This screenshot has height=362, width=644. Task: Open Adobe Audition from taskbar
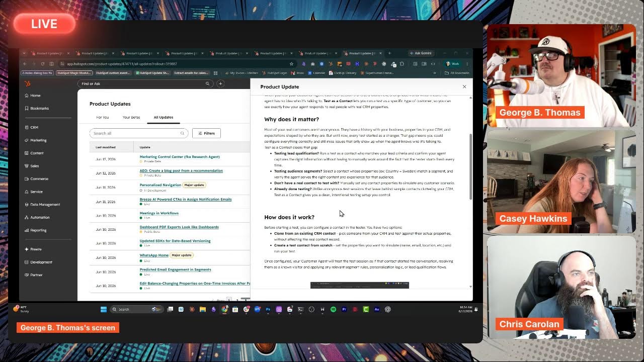pyautogui.click(x=377, y=309)
